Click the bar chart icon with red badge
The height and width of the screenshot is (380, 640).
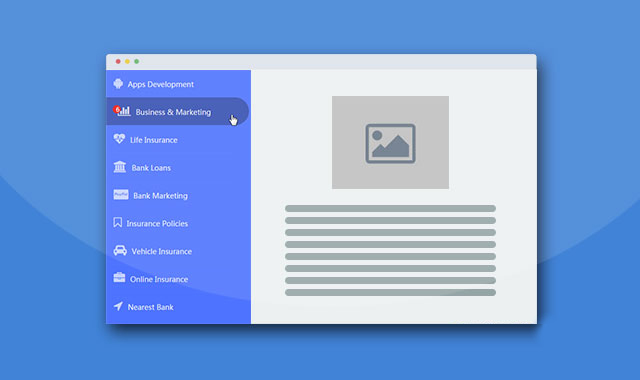[x=122, y=111]
